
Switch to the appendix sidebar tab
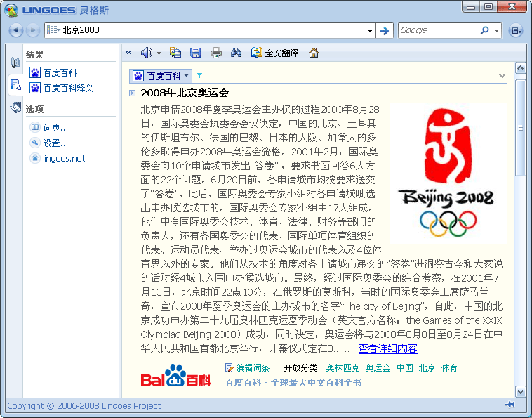[x=15, y=107]
